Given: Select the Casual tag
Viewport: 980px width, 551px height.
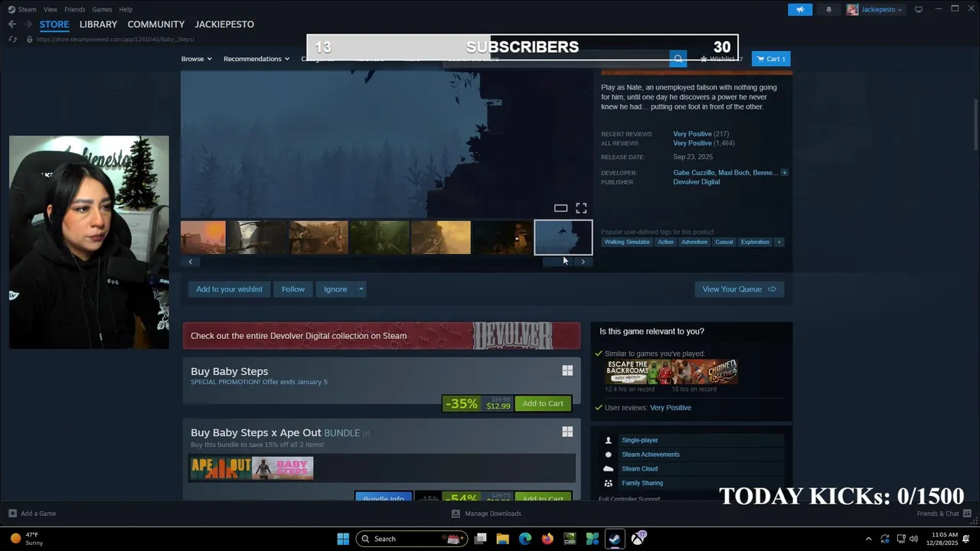Looking at the screenshot, I should coord(724,242).
